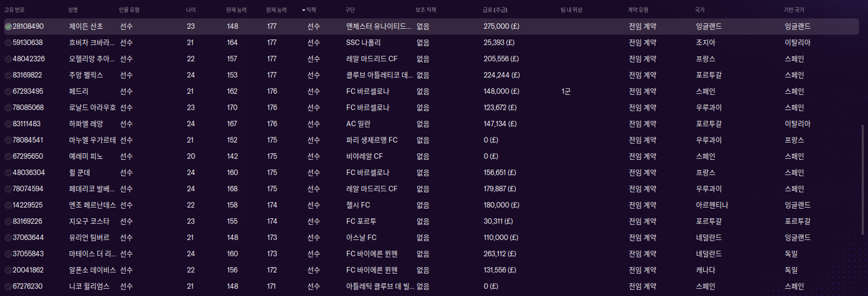Select the name 유리언 팀버르

coord(89,238)
